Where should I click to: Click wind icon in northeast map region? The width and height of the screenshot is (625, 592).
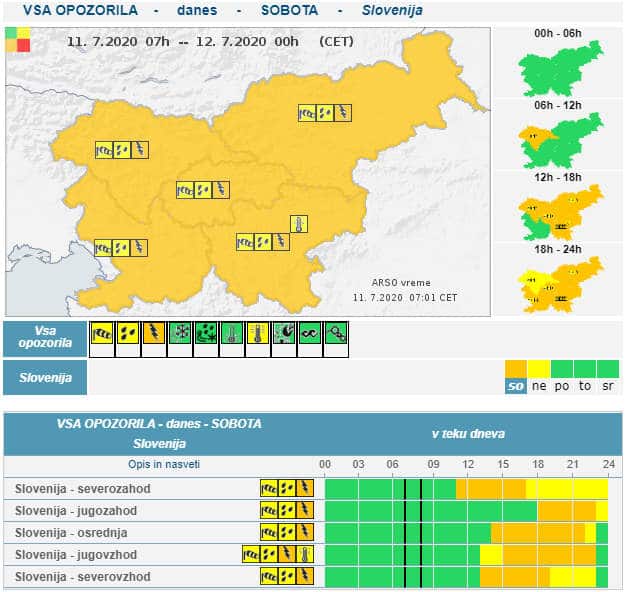click(307, 113)
